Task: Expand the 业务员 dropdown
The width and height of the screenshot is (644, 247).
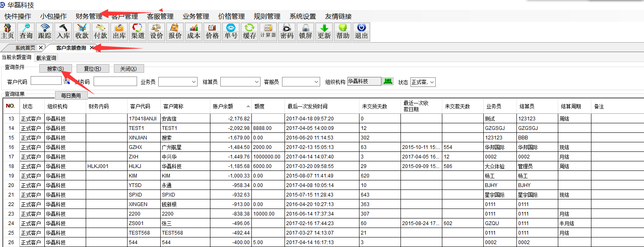Action: click(x=194, y=82)
